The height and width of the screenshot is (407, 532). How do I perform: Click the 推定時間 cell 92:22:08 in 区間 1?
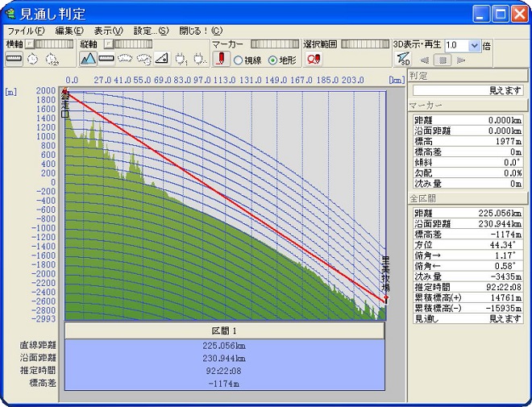[225, 371]
